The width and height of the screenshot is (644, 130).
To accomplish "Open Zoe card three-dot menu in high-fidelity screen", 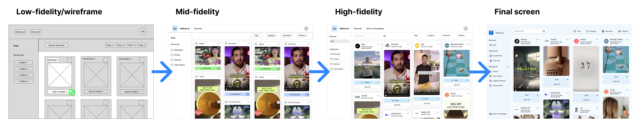I will [438, 44].
